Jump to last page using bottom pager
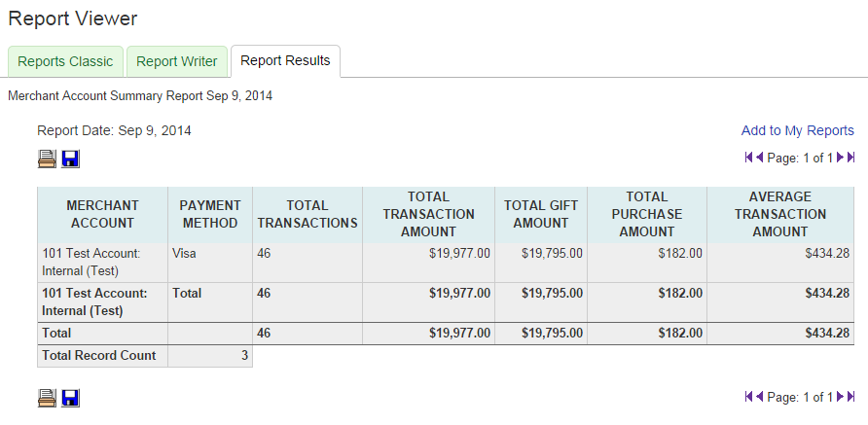This screenshot has width=868, height=425. (851, 397)
